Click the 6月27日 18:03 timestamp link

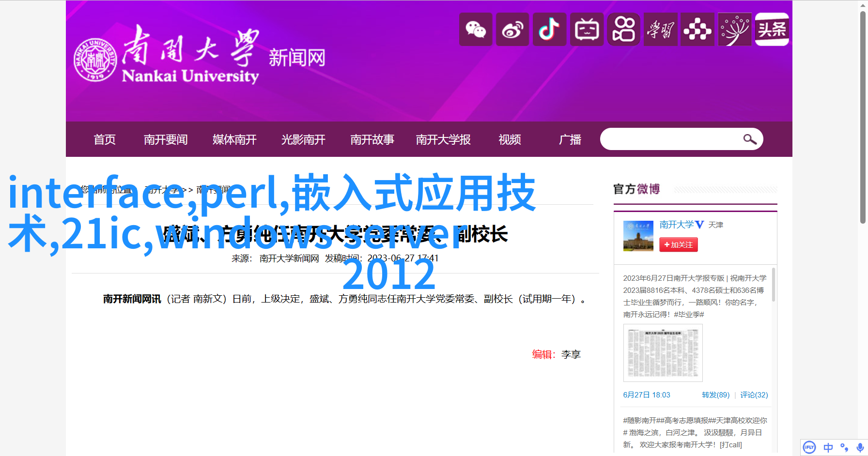pos(647,395)
